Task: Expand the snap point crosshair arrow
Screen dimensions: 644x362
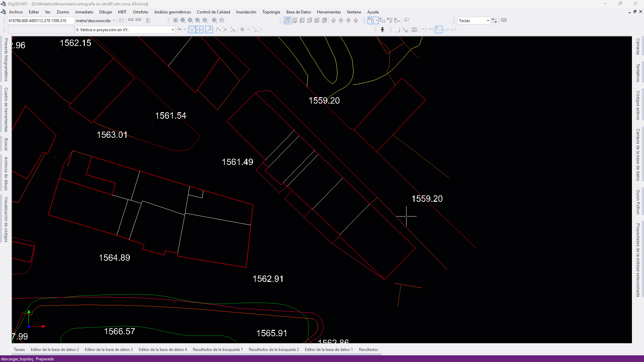Action: tap(248, 29)
